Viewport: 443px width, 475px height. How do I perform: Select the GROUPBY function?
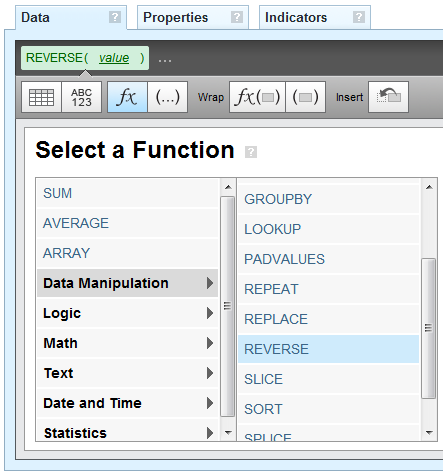click(x=328, y=199)
